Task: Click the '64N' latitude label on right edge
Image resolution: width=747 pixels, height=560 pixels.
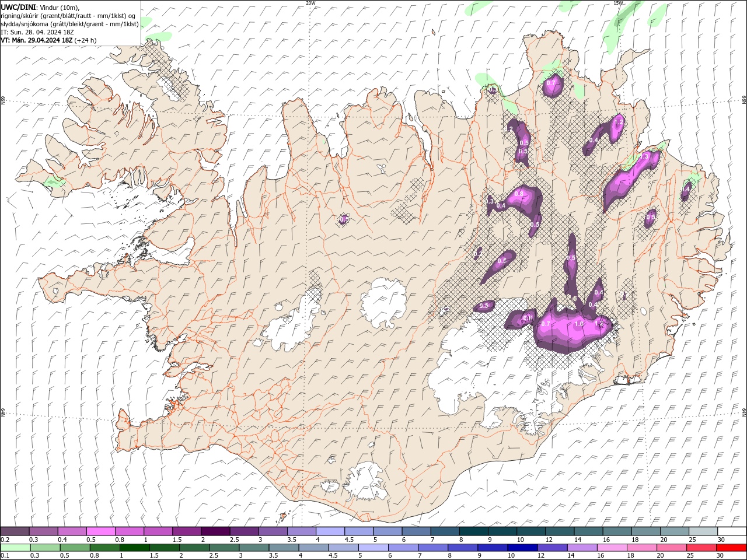Action: (x=744, y=412)
